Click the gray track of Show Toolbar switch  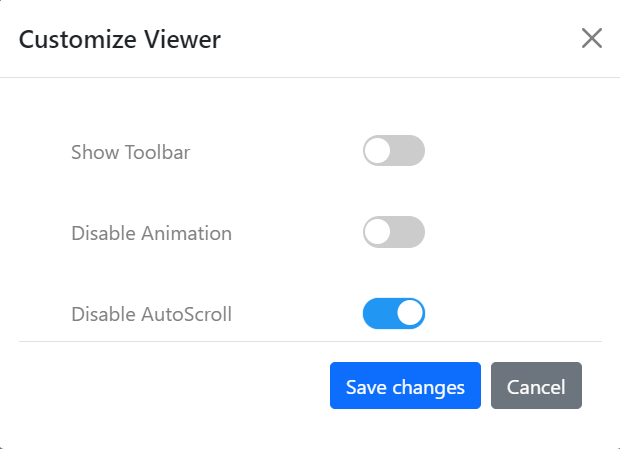coord(410,152)
